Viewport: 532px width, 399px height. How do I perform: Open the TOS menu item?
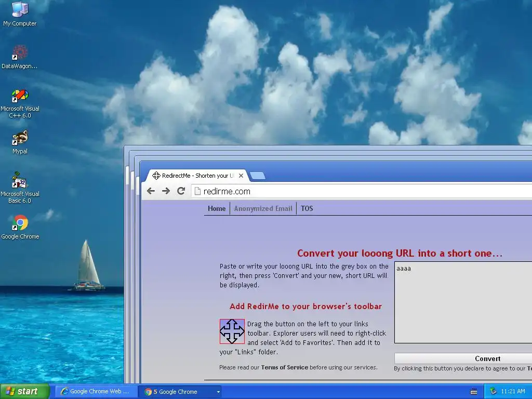click(307, 208)
